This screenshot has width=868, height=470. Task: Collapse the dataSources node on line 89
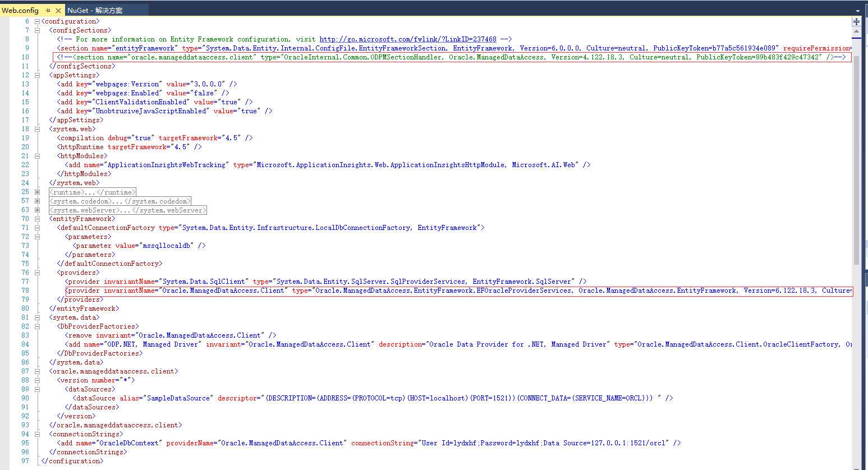pyautogui.click(x=37, y=389)
